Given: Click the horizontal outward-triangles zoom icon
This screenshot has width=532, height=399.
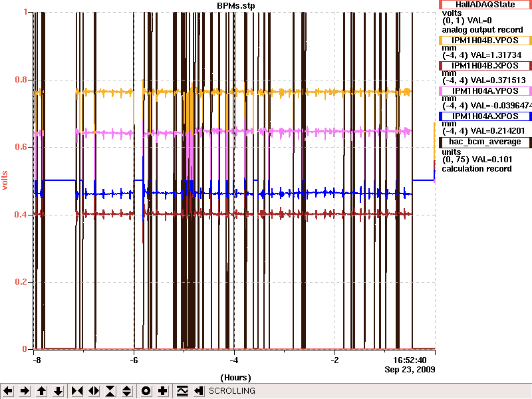Looking at the screenshot, I should click(x=94, y=391).
